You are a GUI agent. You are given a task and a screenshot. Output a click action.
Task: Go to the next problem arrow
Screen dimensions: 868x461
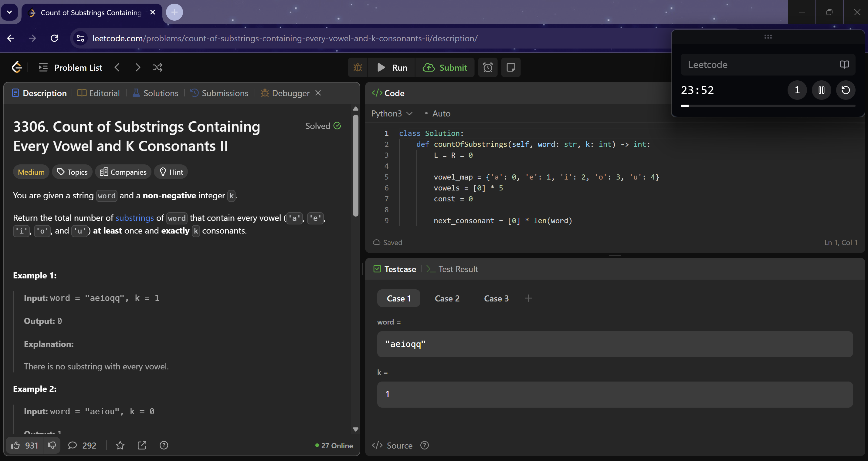click(137, 68)
